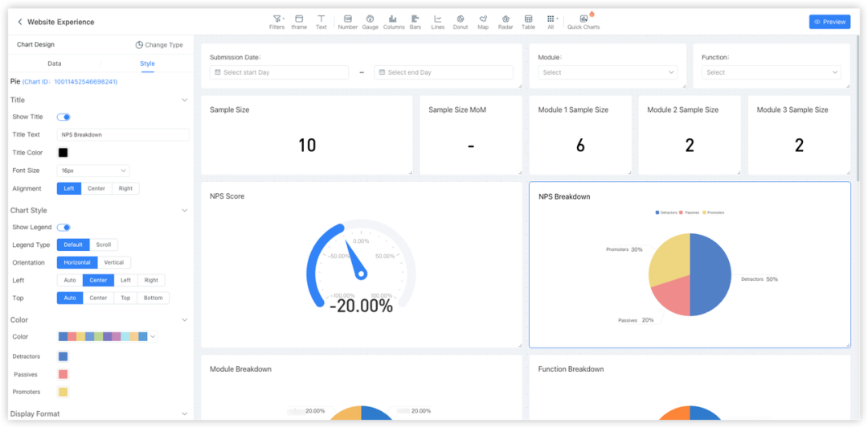
Task: Open Quick Charts in toolbar
Action: coord(583,22)
